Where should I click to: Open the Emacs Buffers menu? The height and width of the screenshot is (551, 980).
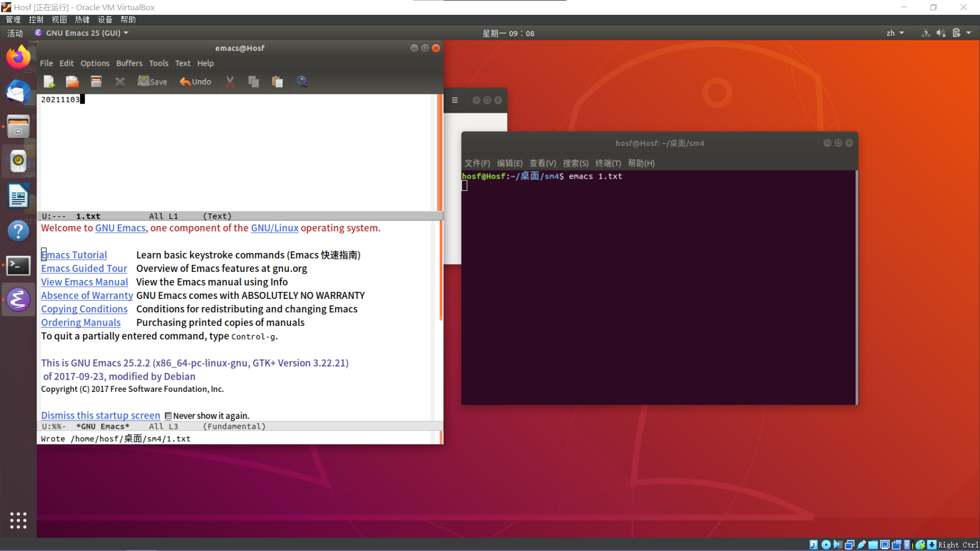(x=129, y=63)
